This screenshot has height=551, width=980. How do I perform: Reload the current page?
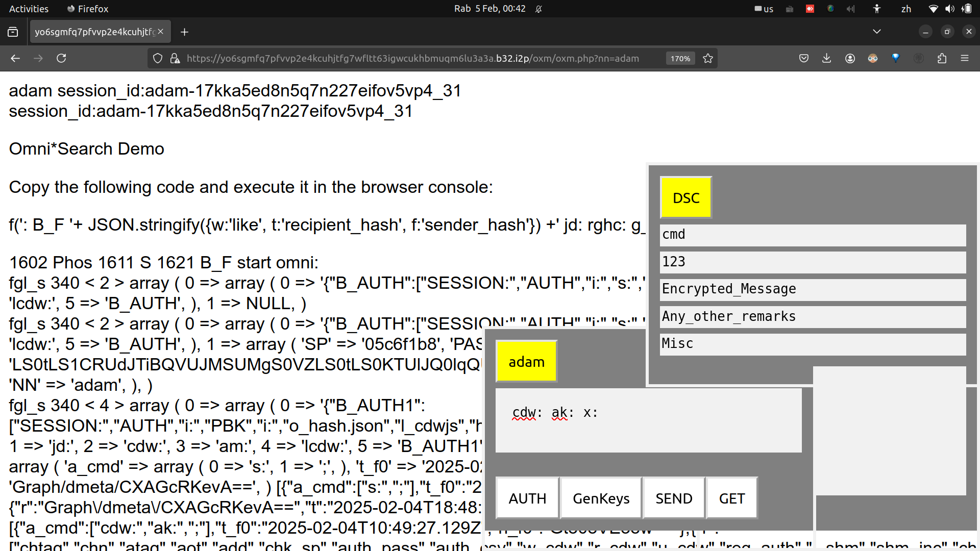pyautogui.click(x=61, y=58)
